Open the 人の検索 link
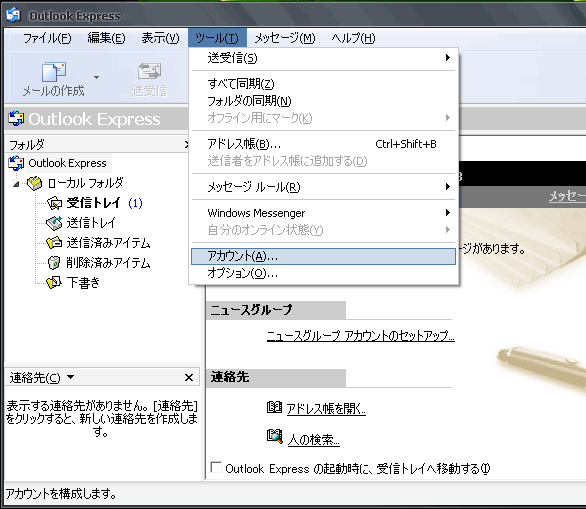 pos(314,440)
